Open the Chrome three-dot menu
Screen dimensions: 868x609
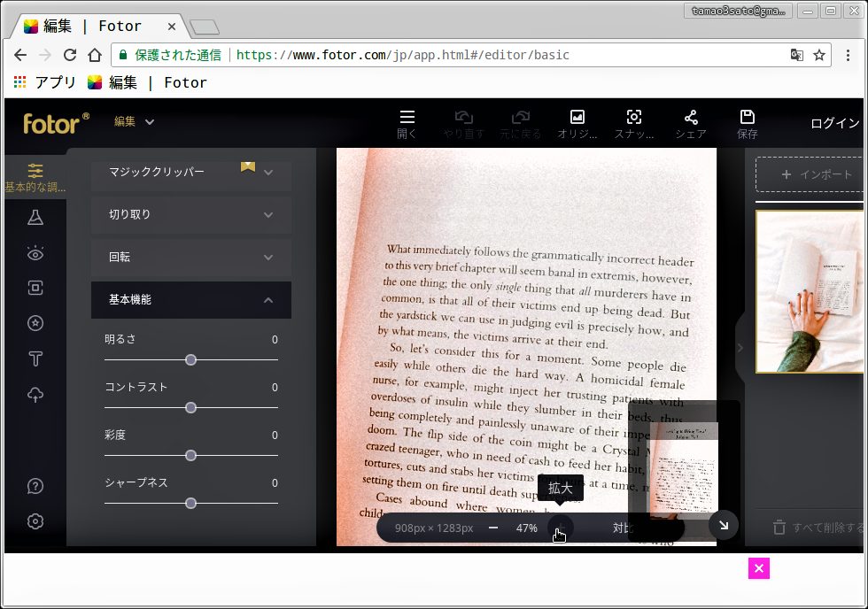(849, 55)
